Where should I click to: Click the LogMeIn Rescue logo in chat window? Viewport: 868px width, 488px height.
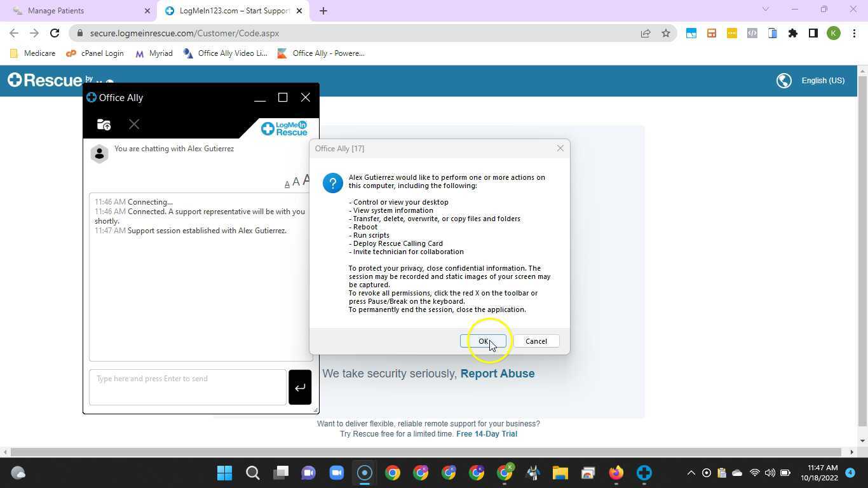[284, 128]
